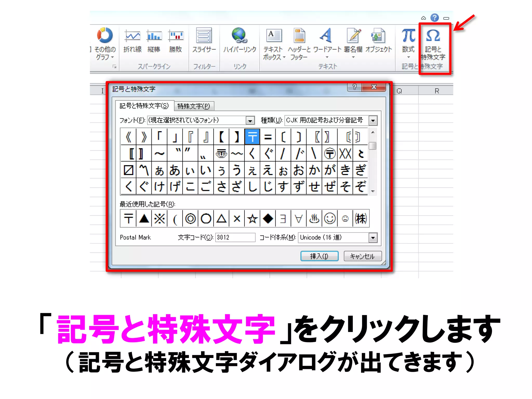Screen dimensions: 532x399
Task: Expand the WordArt dropdown arrow
Action: coord(327,57)
